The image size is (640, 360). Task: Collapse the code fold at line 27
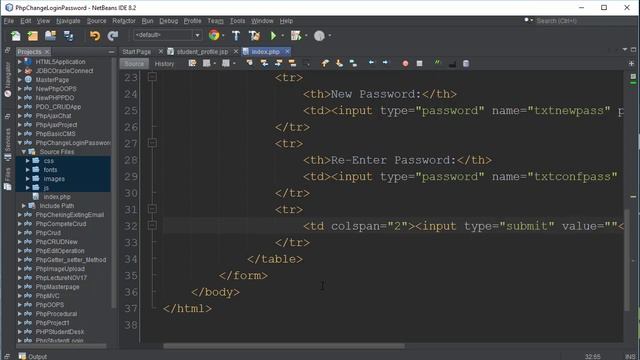(x=152, y=143)
